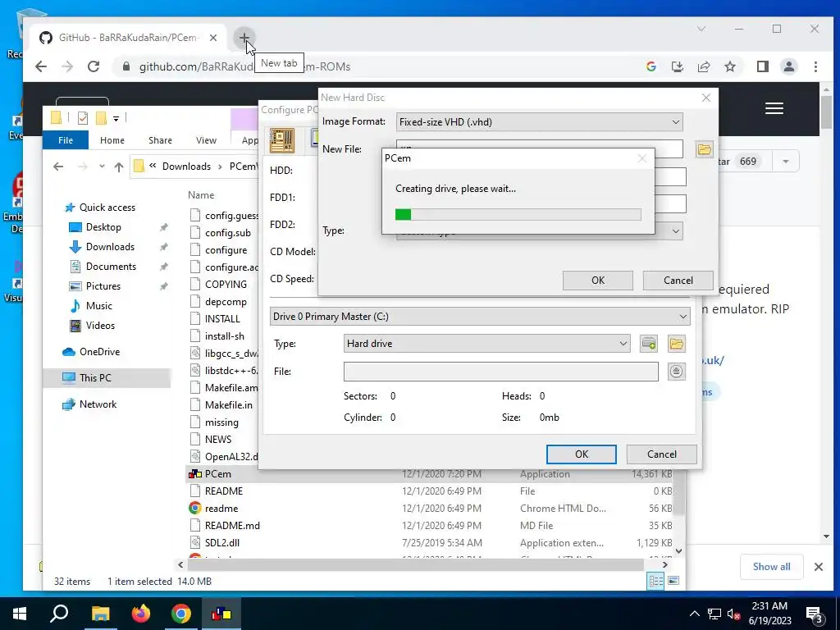Click the Chrome icon of the readme file
Screen dimensions: 840x630
click(195, 509)
